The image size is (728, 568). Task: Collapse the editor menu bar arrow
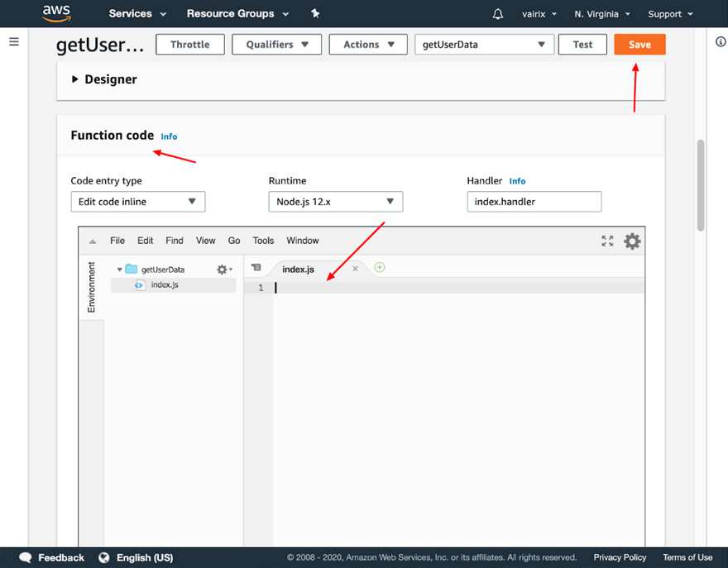pyautogui.click(x=93, y=241)
